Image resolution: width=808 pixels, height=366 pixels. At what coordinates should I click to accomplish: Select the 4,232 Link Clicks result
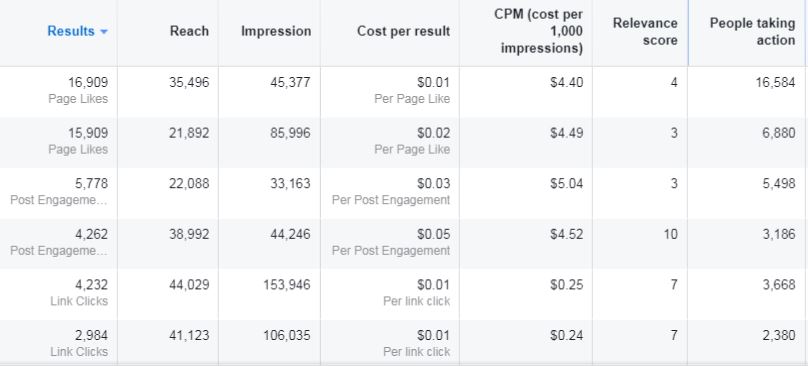click(x=58, y=293)
